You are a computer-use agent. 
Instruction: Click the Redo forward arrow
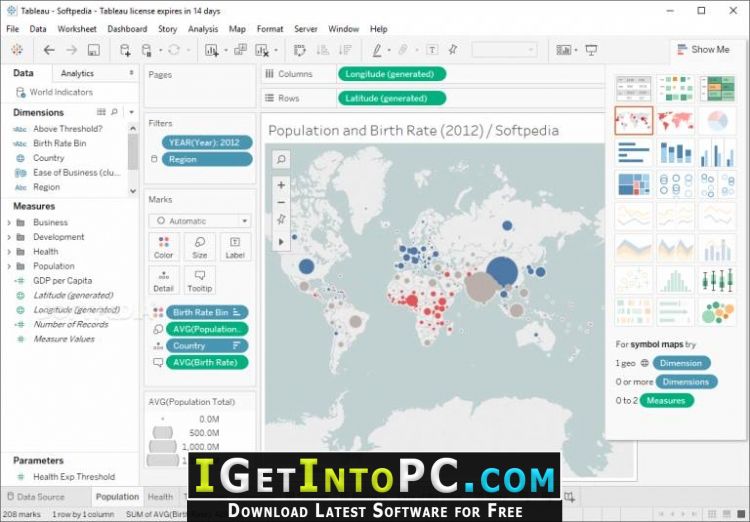click(x=71, y=50)
